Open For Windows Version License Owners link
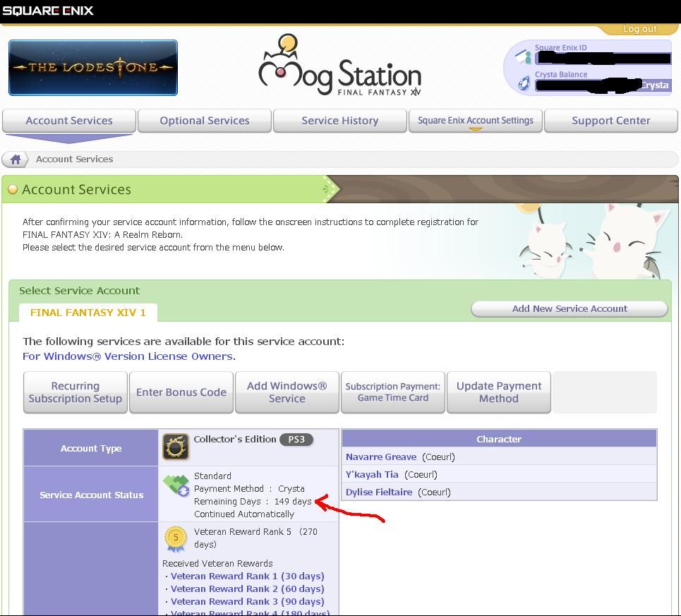Viewport: 681px width, 616px height. [x=128, y=356]
